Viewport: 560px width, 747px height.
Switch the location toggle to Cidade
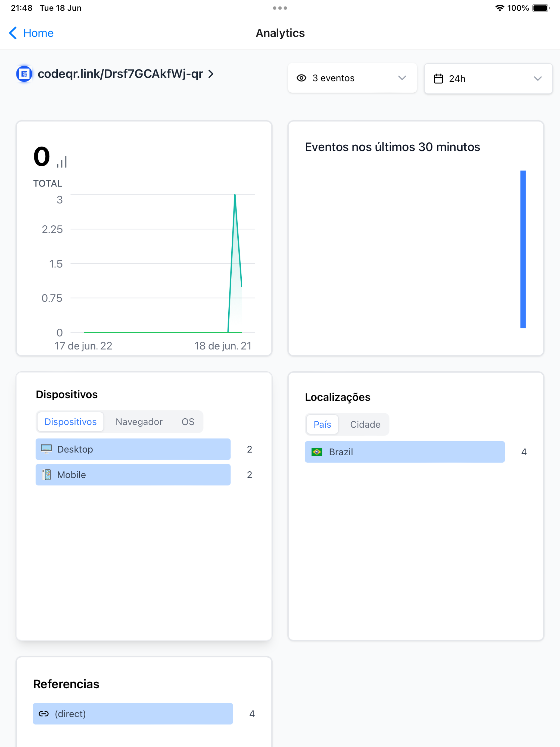365,424
